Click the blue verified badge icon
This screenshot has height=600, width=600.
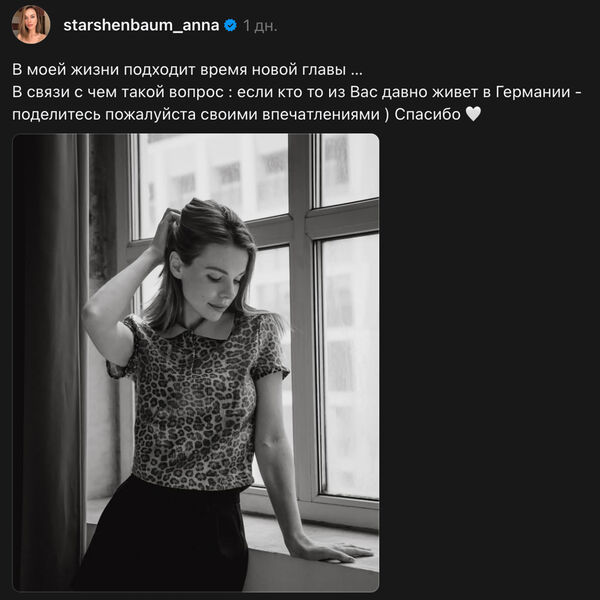pyautogui.click(x=230, y=26)
